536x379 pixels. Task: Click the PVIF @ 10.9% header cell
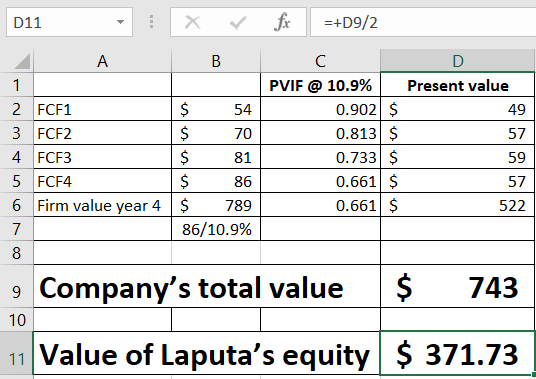320,85
